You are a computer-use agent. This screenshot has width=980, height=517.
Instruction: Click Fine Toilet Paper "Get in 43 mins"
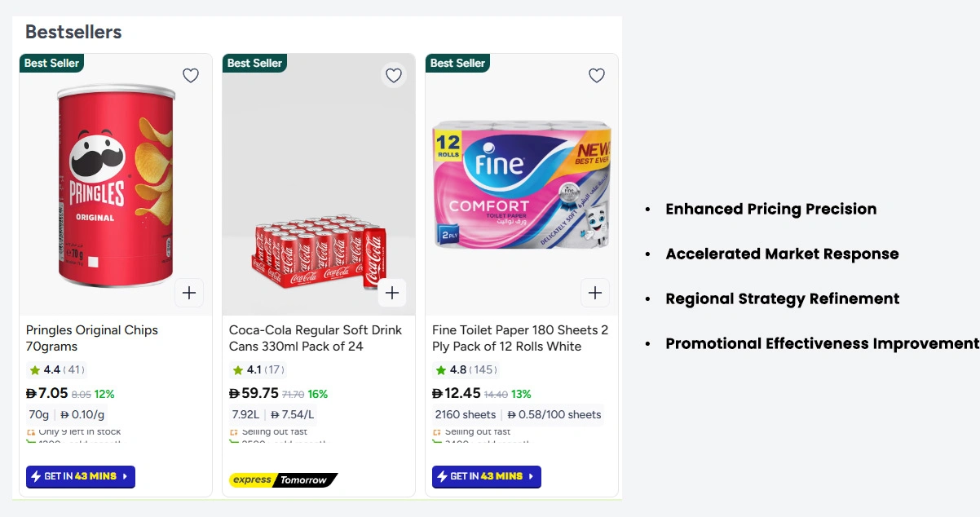point(487,476)
